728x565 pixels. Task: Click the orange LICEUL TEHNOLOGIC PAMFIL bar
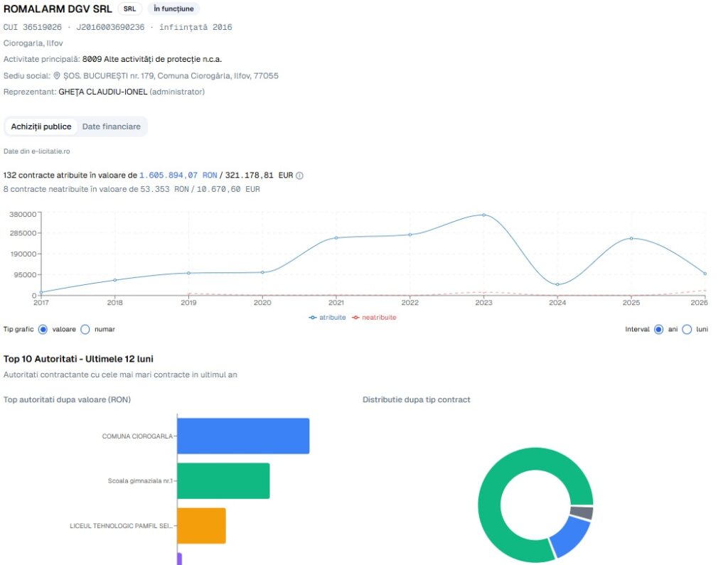coord(201,525)
